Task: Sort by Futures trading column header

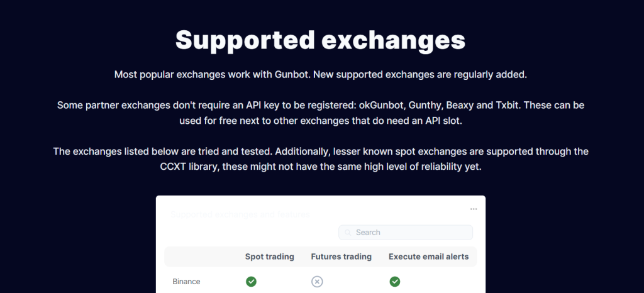Action: pos(341,257)
